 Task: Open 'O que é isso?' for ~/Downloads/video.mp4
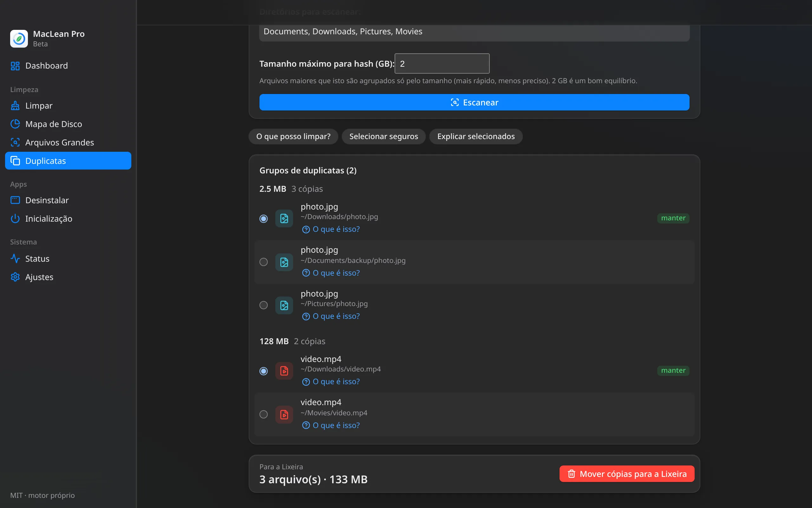[331, 382]
